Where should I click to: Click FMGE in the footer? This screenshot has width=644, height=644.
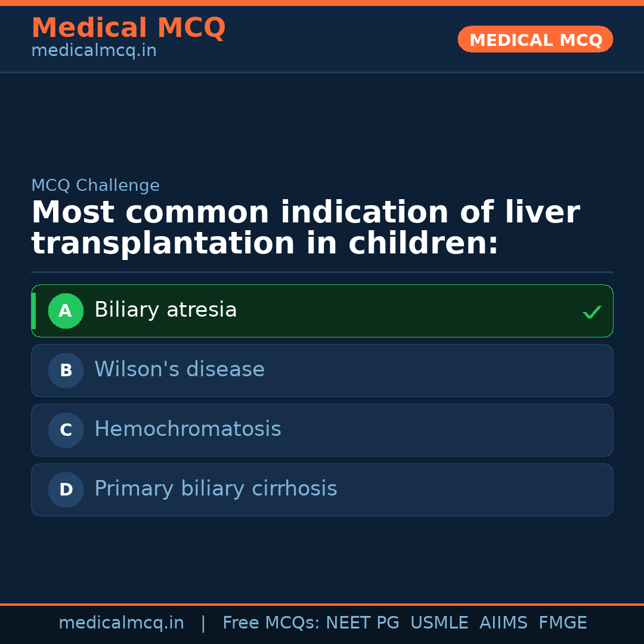coord(562,623)
